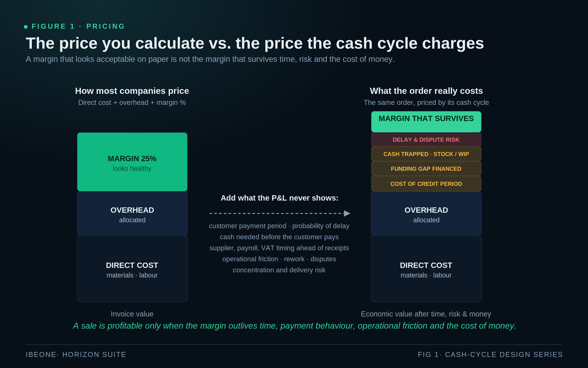This screenshot has height=368, width=588.
Task: Select the FUNDING GAP FINANCED bar
Action: pyautogui.click(x=426, y=169)
